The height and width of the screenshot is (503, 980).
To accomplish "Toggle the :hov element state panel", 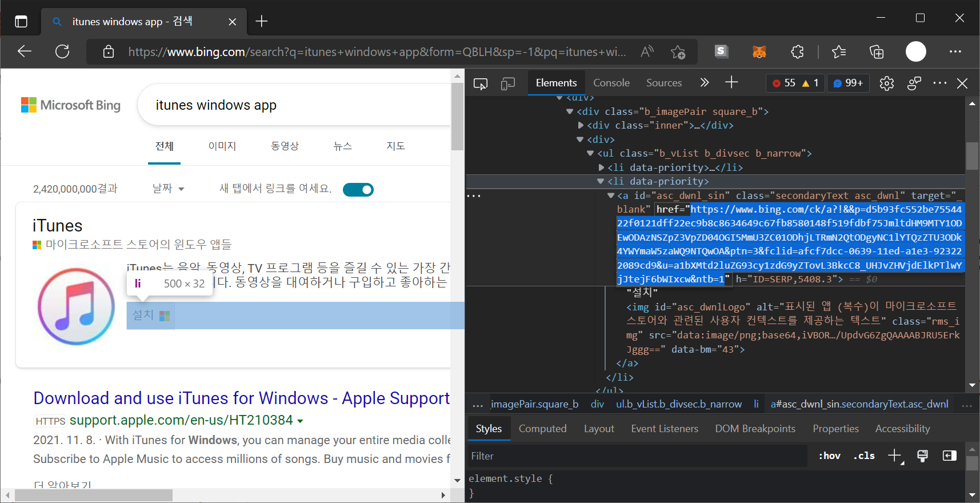I will click(x=830, y=456).
